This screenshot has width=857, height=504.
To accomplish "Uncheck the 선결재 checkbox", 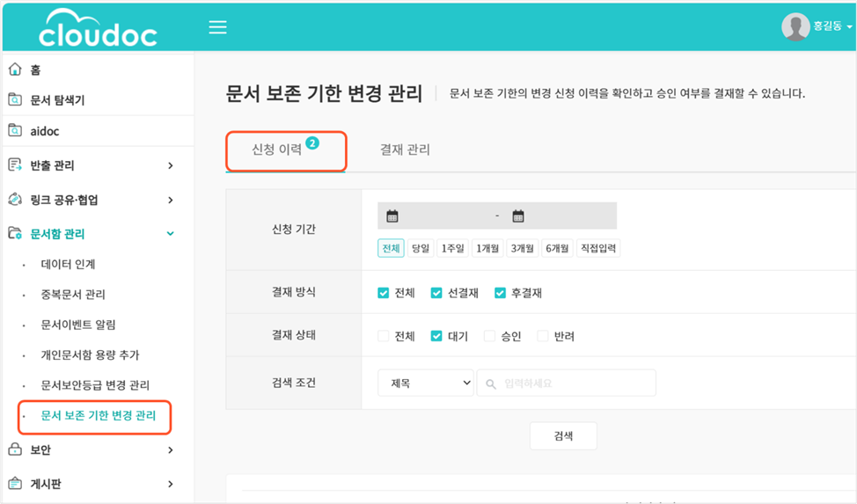I will (x=436, y=293).
